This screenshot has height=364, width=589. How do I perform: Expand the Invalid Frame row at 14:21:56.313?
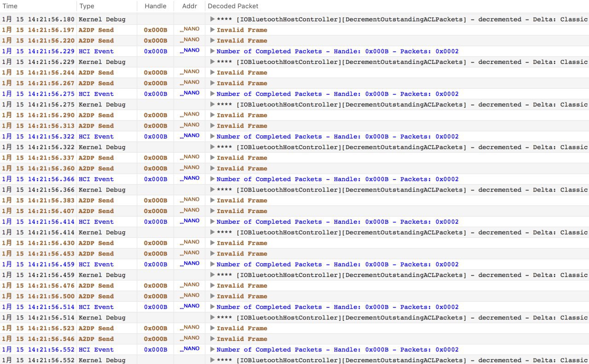point(212,126)
